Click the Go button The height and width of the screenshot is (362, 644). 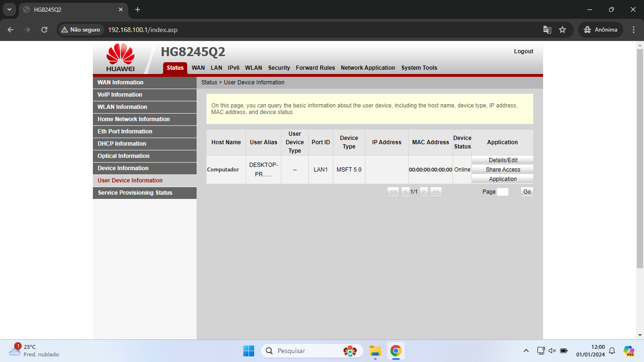527,192
